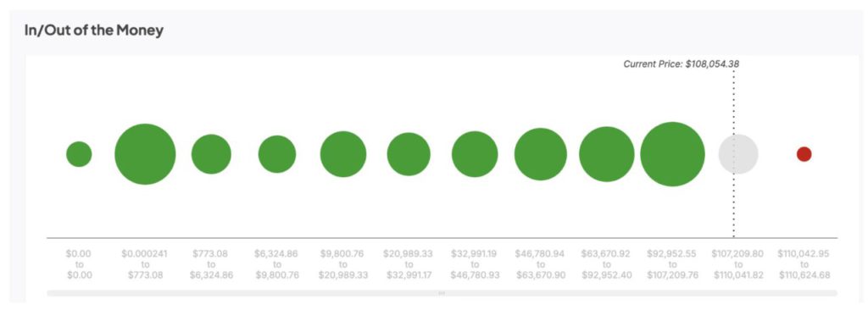Click the $107,209.80 to $110,041.82 axis label
This screenshot has height=310, width=868.
pos(737,264)
